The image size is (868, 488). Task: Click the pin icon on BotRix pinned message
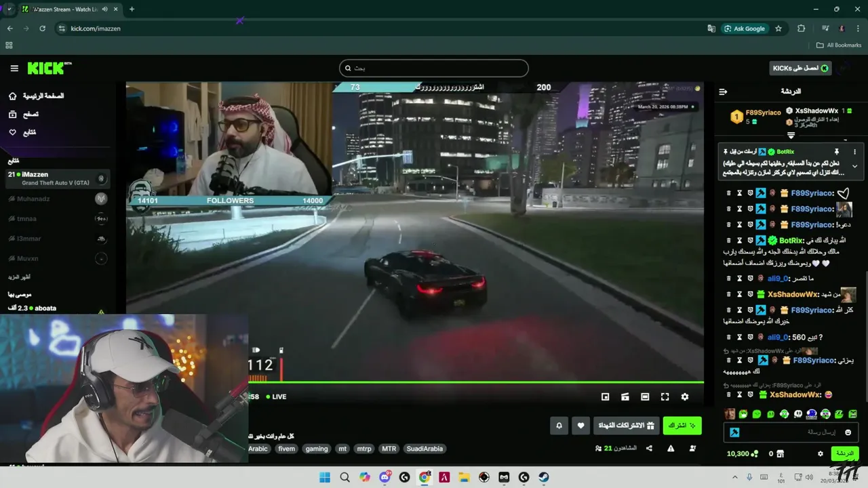(x=836, y=152)
